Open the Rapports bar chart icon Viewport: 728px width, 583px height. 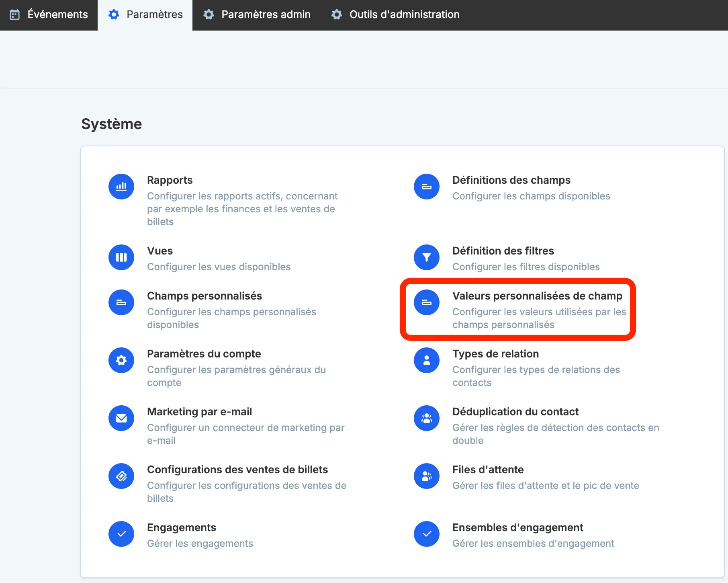121,187
